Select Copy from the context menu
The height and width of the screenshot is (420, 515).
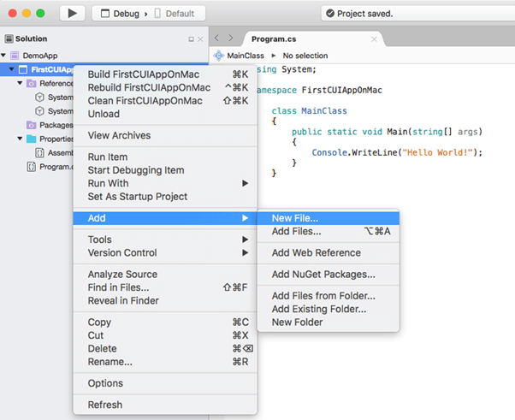click(x=165, y=322)
